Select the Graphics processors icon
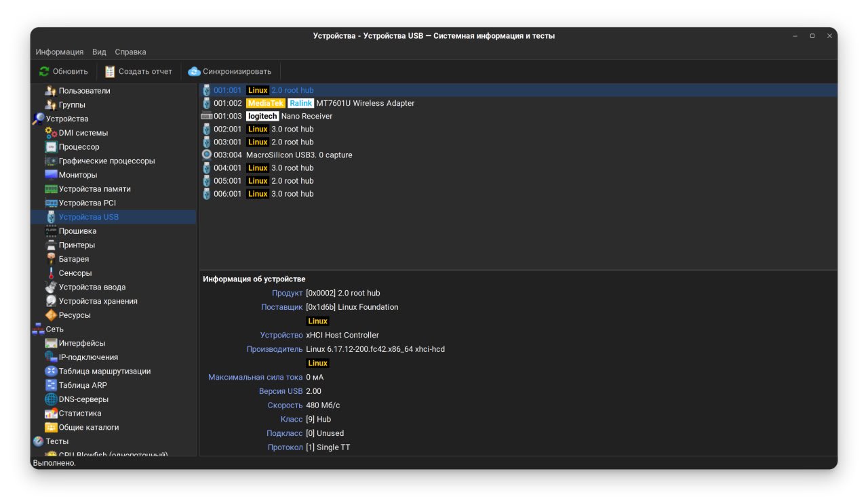The height and width of the screenshot is (503, 868). (51, 161)
